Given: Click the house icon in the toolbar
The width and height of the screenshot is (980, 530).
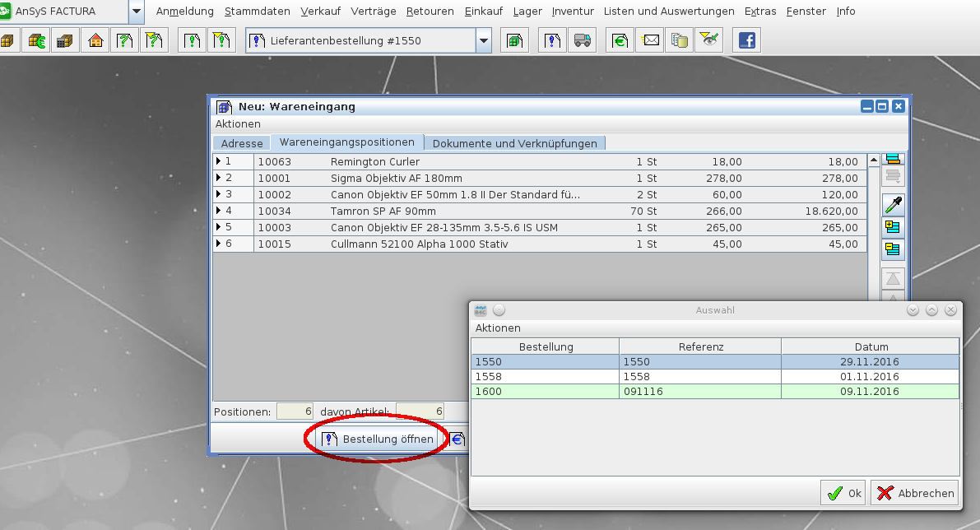Looking at the screenshot, I should (x=96, y=40).
